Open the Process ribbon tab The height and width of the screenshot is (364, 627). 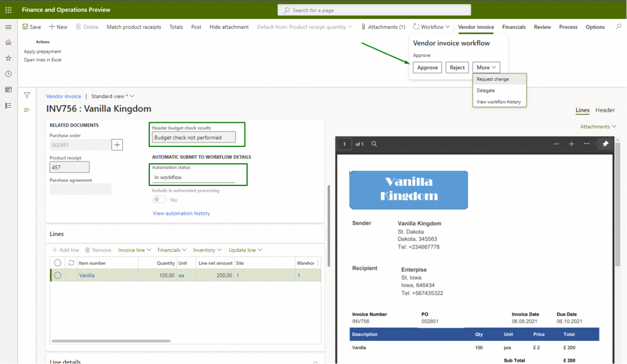pos(568,27)
